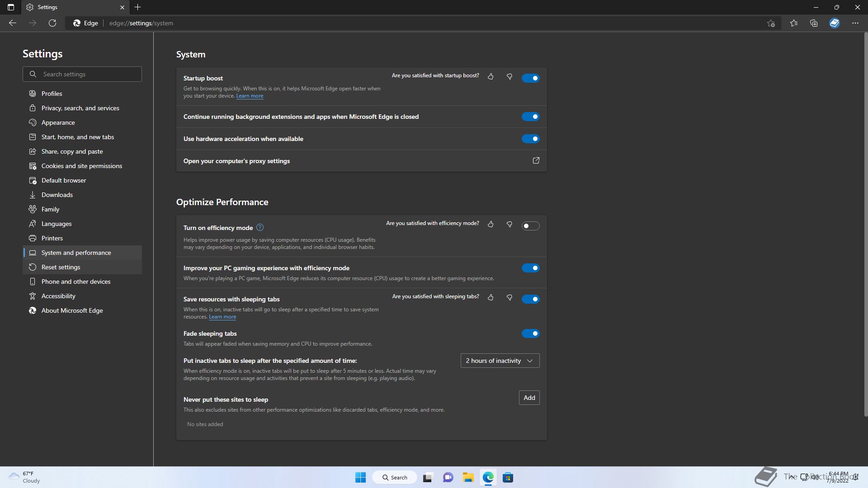Toggle PC gaming efficiency mode switch
Screen dimensions: 868x488
[x=530, y=268]
